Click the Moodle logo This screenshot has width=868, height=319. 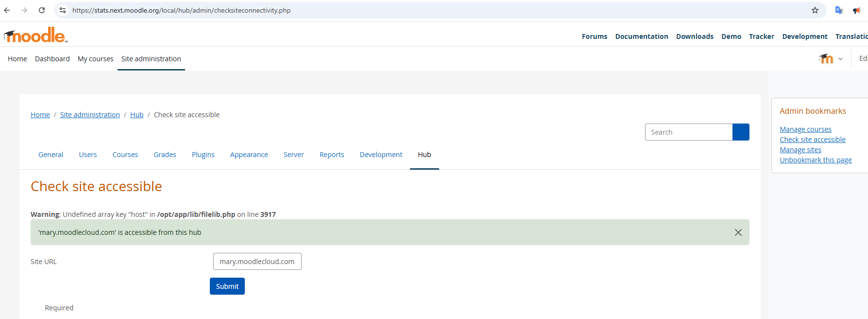coord(35,35)
